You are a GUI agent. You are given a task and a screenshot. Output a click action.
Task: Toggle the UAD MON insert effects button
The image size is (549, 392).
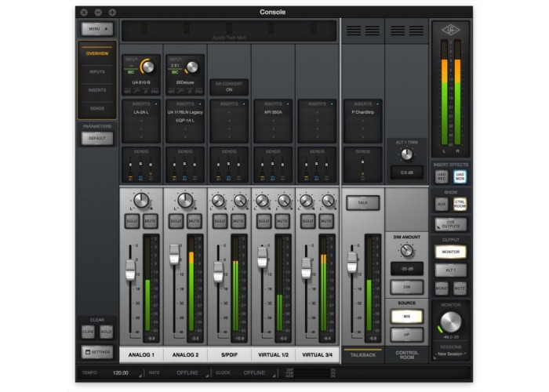click(460, 176)
